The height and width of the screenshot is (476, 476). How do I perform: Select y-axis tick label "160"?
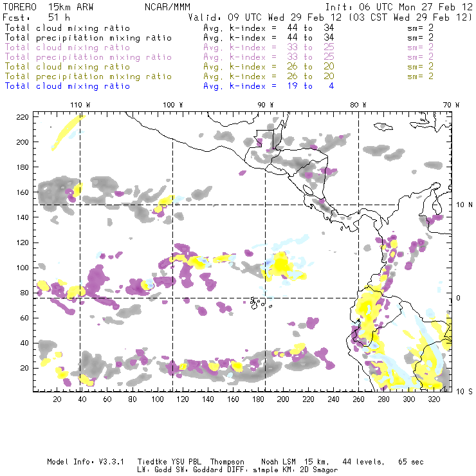[x=23, y=192]
